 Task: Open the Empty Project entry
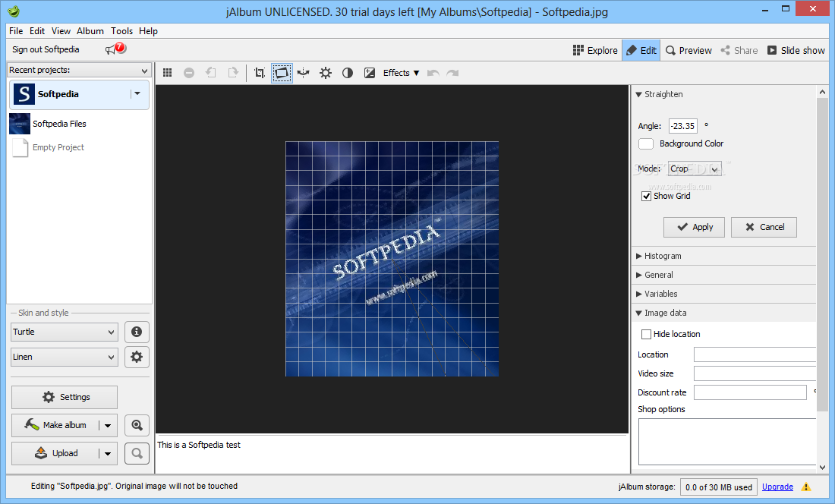coord(58,147)
